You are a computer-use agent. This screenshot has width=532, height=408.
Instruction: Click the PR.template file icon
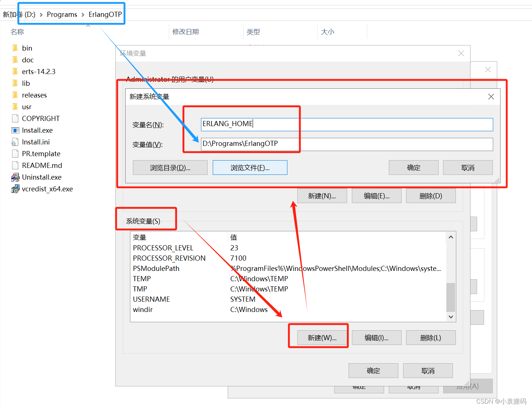(x=15, y=154)
